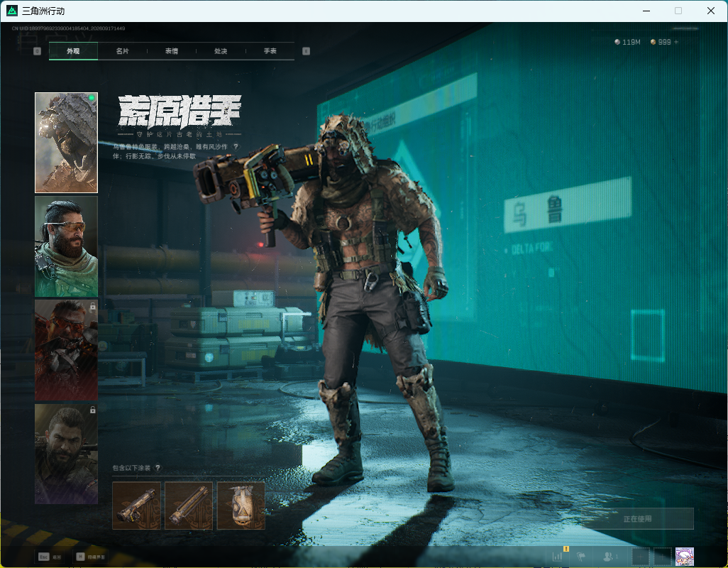The height and width of the screenshot is (568, 728).
Task: Click the 三角洲行动 app logo in titlebar
Action: coord(12,11)
